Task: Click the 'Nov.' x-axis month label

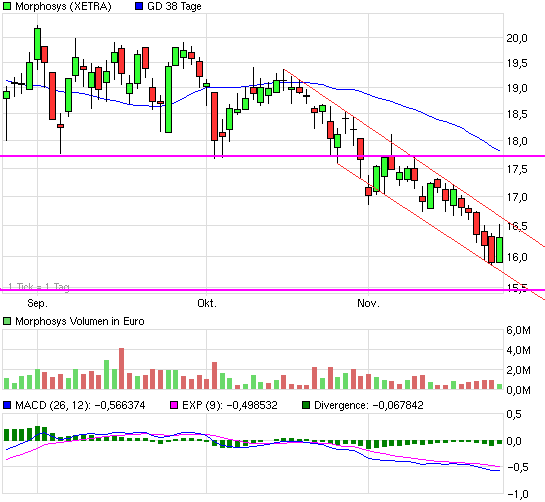Action: 368,303
